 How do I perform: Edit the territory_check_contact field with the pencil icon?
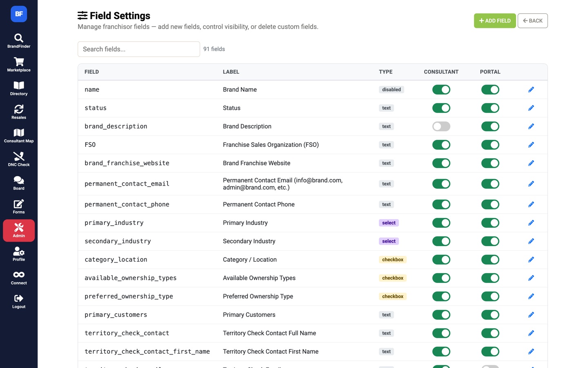tap(531, 333)
